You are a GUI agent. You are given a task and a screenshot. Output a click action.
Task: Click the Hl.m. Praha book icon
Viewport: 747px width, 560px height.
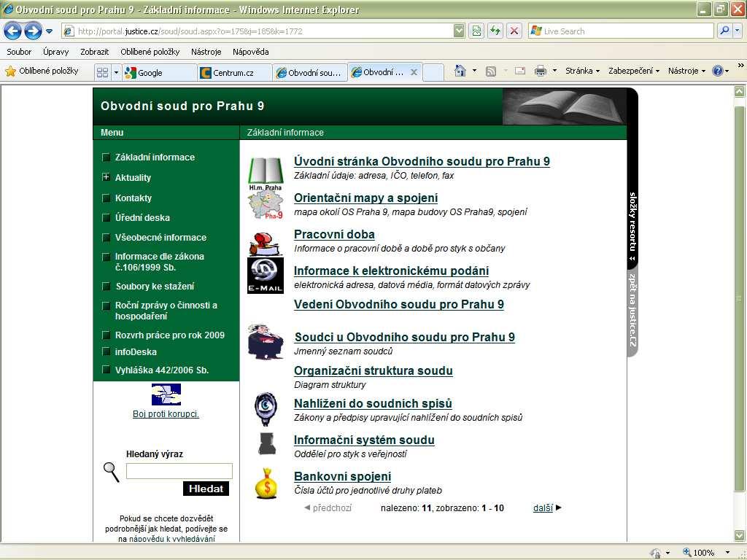pyautogui.click(x=266, y=172)
